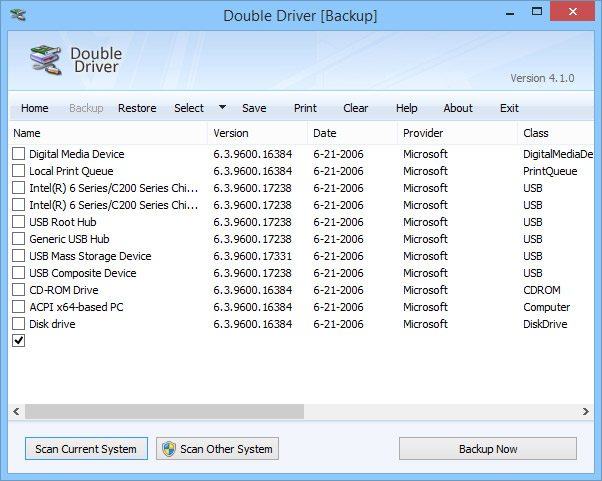Click the scroll right arrow
Image resolution: width=602 pixels, height=481 pixels.
[585, 412]
